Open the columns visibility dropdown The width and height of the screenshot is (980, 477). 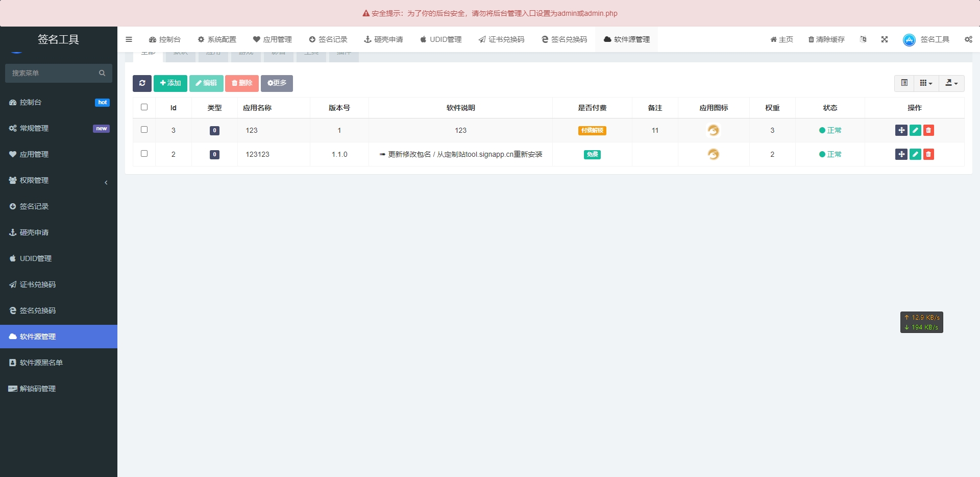coord(926,83)
